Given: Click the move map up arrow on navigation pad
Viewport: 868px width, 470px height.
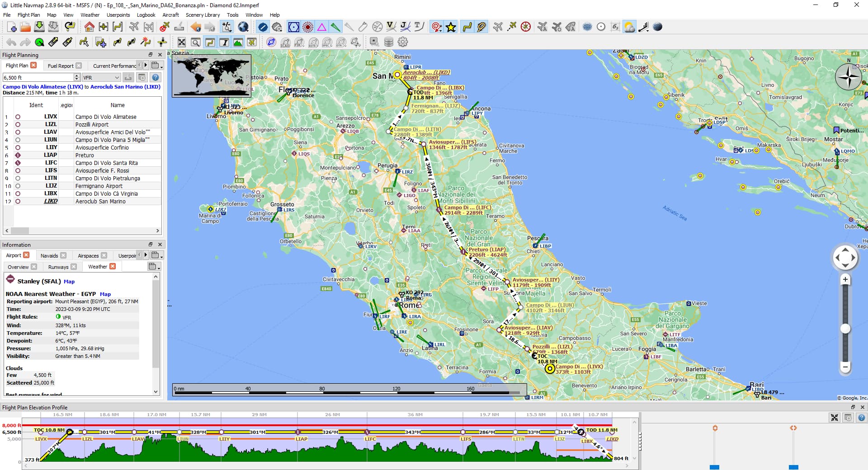Looking at the screenshot, I should pyautogui.click(x=845, y=250).
